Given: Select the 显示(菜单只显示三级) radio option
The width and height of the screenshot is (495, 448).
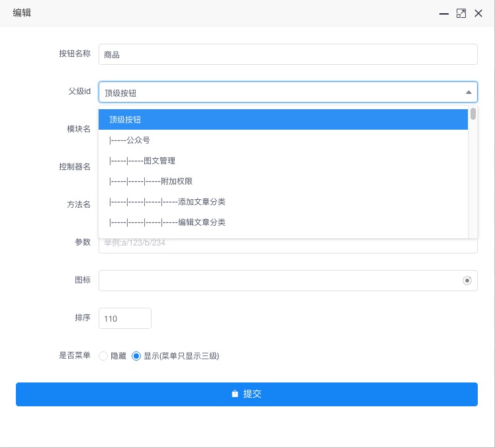Looking at the screenshot, I should [x=136, y=356].
